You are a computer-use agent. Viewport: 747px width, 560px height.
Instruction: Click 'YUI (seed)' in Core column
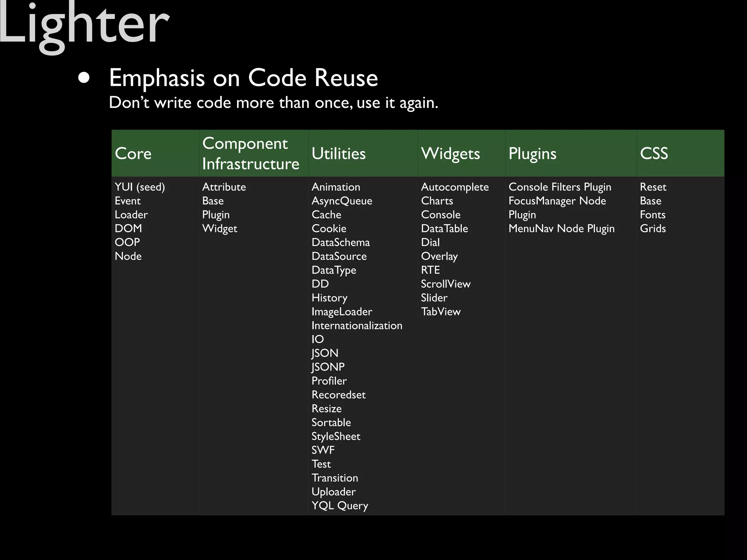(x=140, y=187)
